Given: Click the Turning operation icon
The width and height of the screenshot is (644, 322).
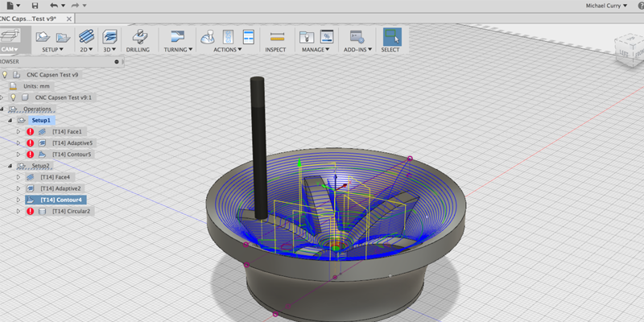Looking at the screenshot, I should pyautogui.click(x=178, y=36).
